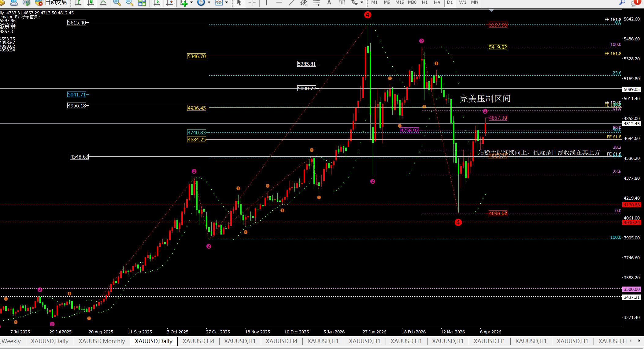This screenshot has width=644, height=349.
Task: Click the tile windows icon
Action: pyautogui.click(x=142, y=2)
